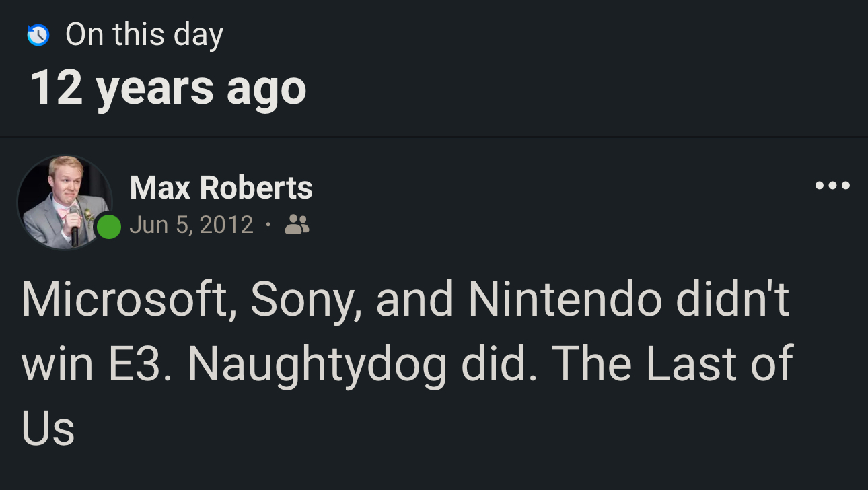Click the friends audience icon
This screenshot has width=868, height=490.
pos(297,224)
